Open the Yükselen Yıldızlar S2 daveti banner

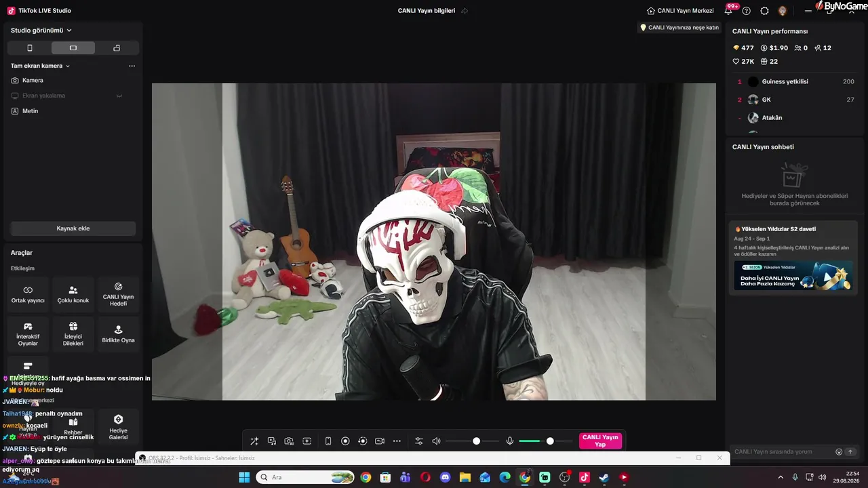[793, 258]
